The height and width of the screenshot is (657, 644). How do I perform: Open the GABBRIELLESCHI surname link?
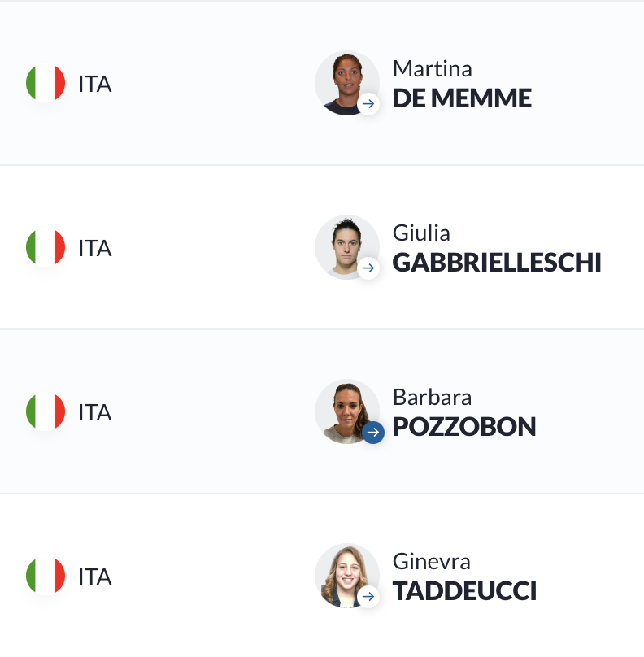pyautogui.click(x=497, y=263)
